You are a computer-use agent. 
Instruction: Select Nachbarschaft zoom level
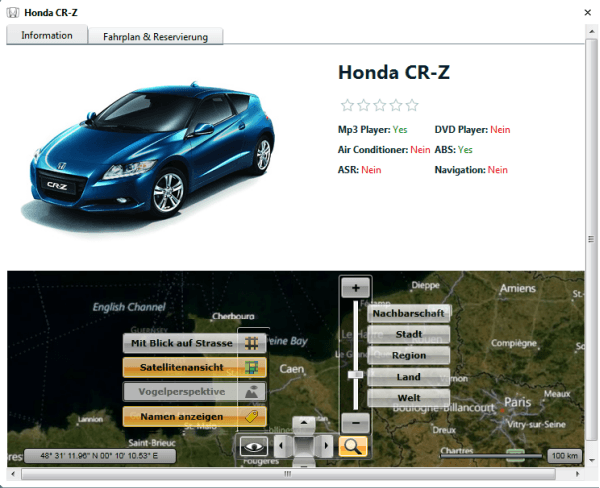point(408,313)
